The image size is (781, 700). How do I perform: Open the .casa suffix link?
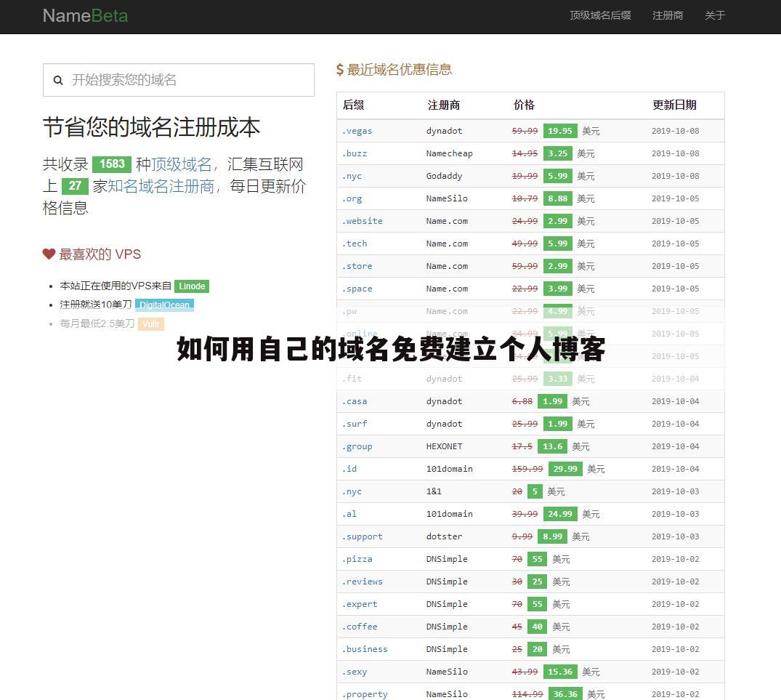[x=355, y=401]
